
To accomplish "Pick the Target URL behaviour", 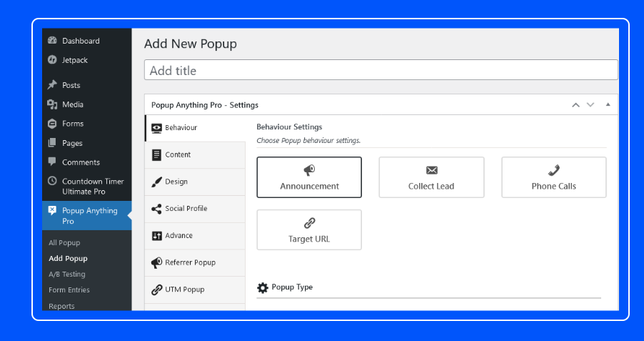I will [309, 230].
